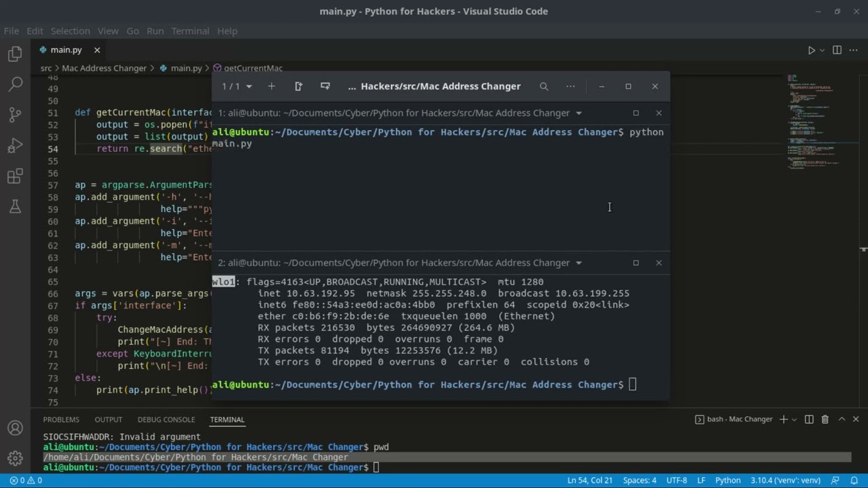Click the src breadcrumb segment
Screen dimensions: 868x488
(46, 68)
